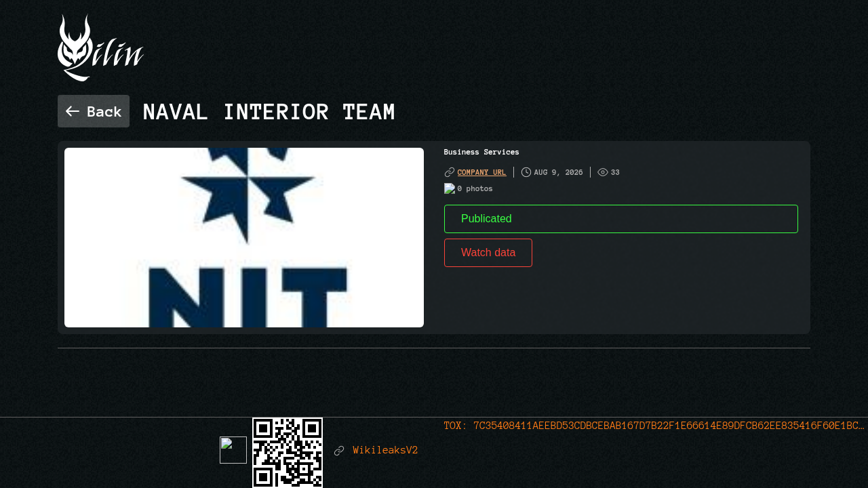Open Watch data button
Viewport: 868px width, 488px height.
tap(488, 253)
